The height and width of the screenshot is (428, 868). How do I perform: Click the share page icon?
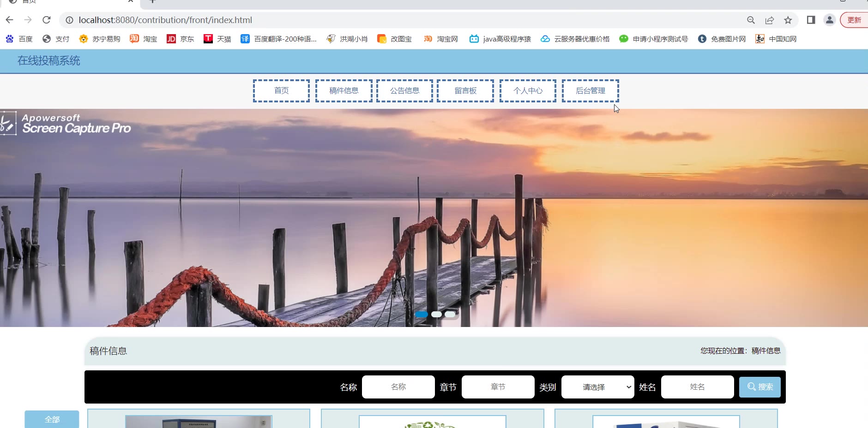coord(770,20)
